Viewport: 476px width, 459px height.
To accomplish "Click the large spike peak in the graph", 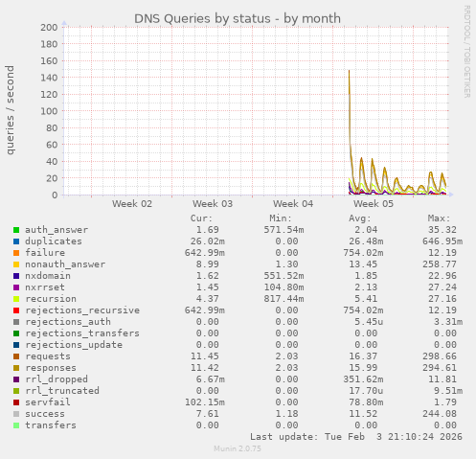I will 349,71.
